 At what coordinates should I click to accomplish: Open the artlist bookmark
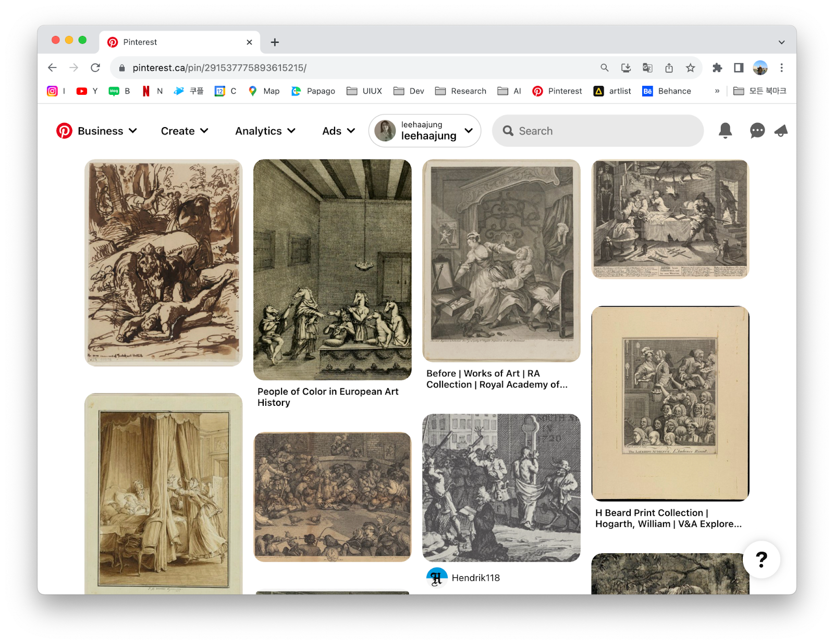[x=612, y=91]
